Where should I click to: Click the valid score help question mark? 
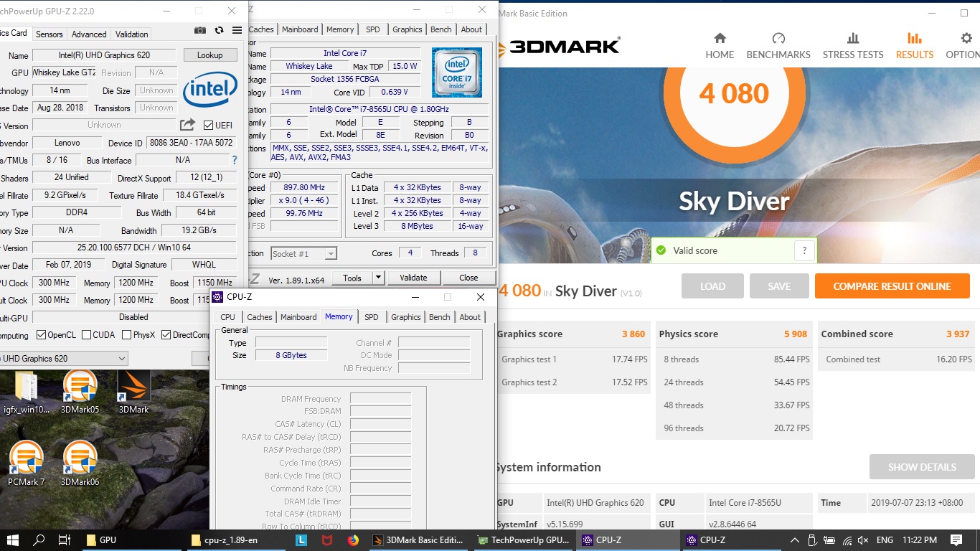click(x=804, y=250)
